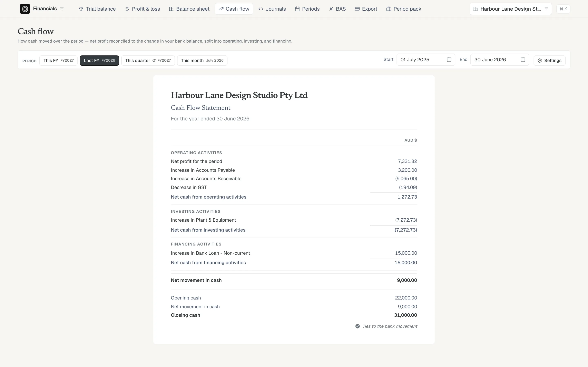Click the Period pack briefcase icon
Image resolution: width=588 pixels, height=367 pixels.
tap(389, 9)
